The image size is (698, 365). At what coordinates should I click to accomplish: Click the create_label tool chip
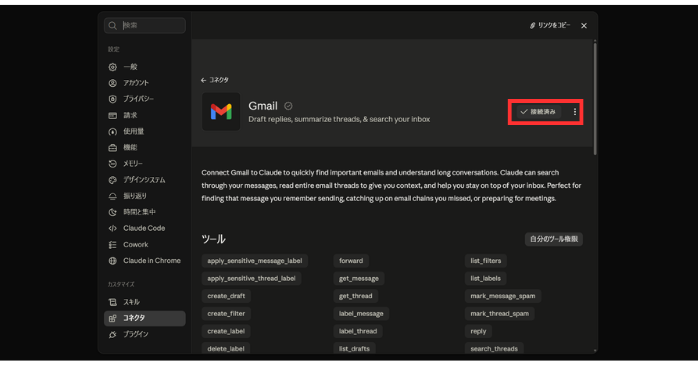coord(226,331)
